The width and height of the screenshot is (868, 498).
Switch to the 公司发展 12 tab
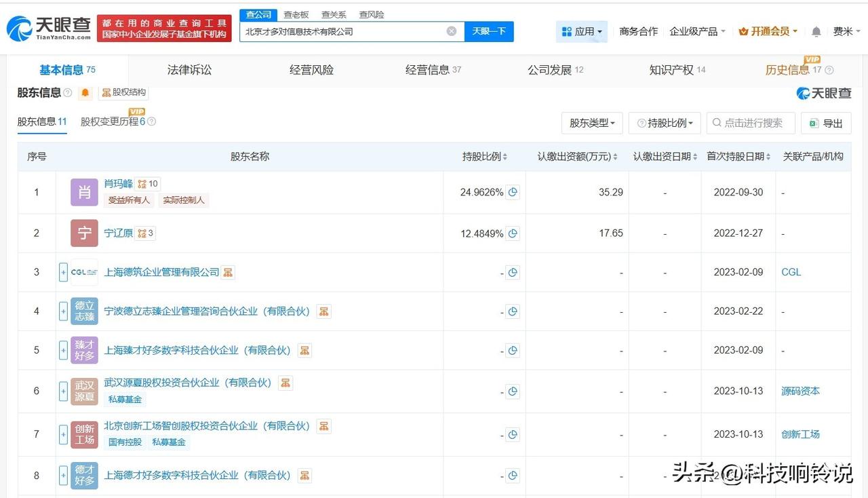(555, 70)
